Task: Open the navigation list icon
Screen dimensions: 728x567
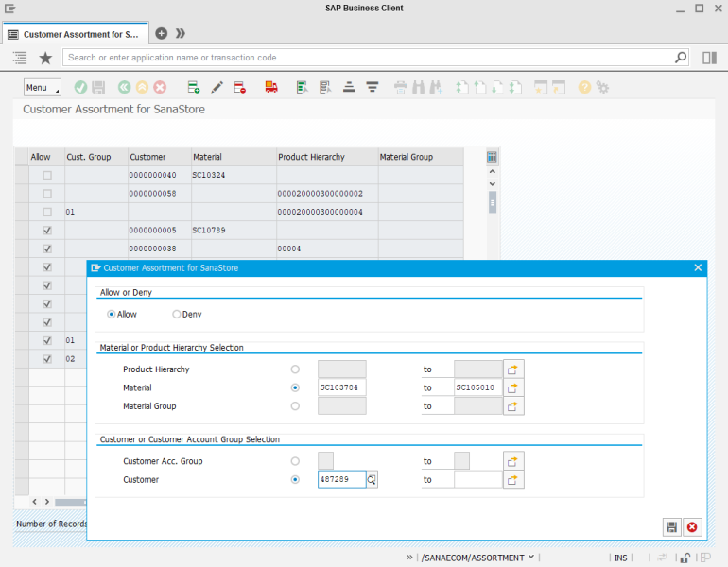Action: tap(20, 58)
